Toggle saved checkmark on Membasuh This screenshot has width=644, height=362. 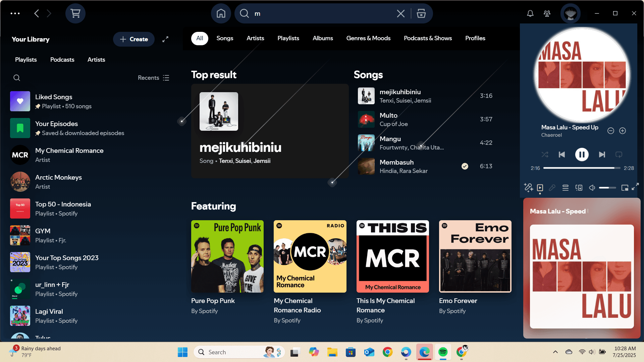tap(465, 166)
